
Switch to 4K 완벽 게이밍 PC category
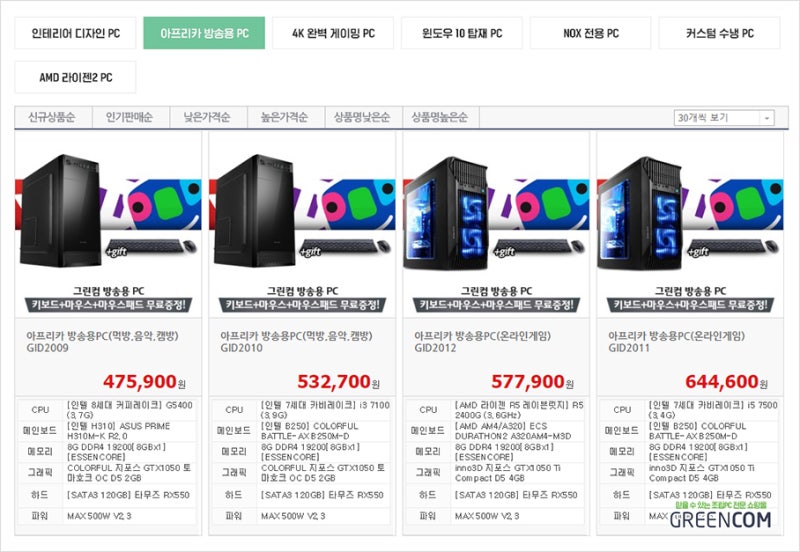click(x=333, y=33)
